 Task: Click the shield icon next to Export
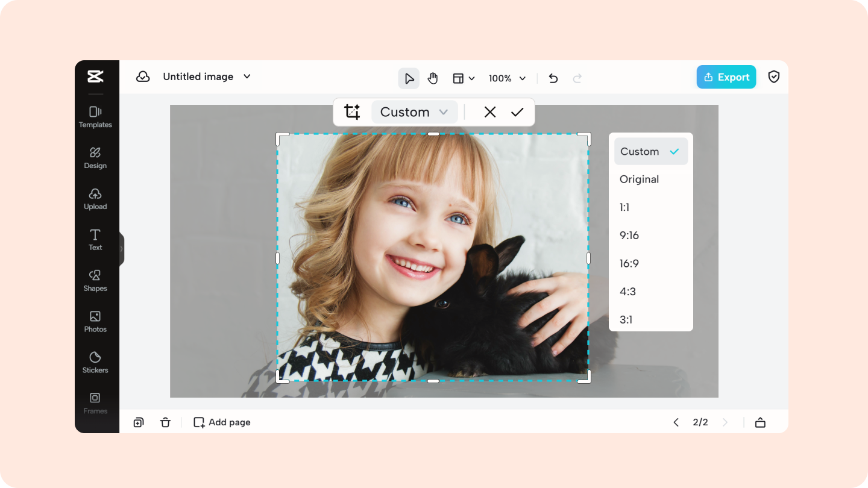tap(773, 77)
